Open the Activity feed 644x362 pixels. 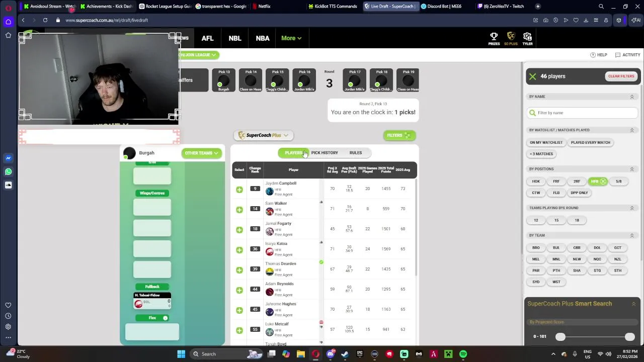(x=627, y=55)
